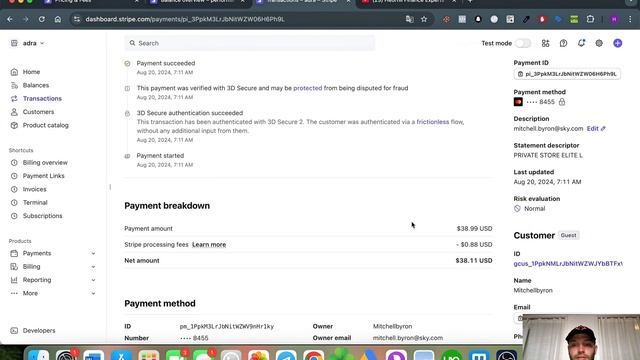This screenshot has height=360, width=640.
Task: Open Terminal shortcut
Action: click(x=35, y=202)
